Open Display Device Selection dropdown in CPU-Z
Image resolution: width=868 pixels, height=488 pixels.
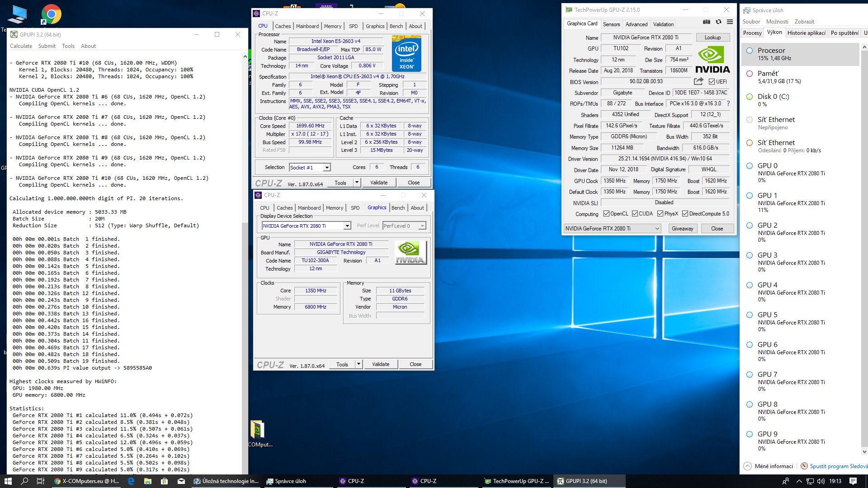click(307, 226)
